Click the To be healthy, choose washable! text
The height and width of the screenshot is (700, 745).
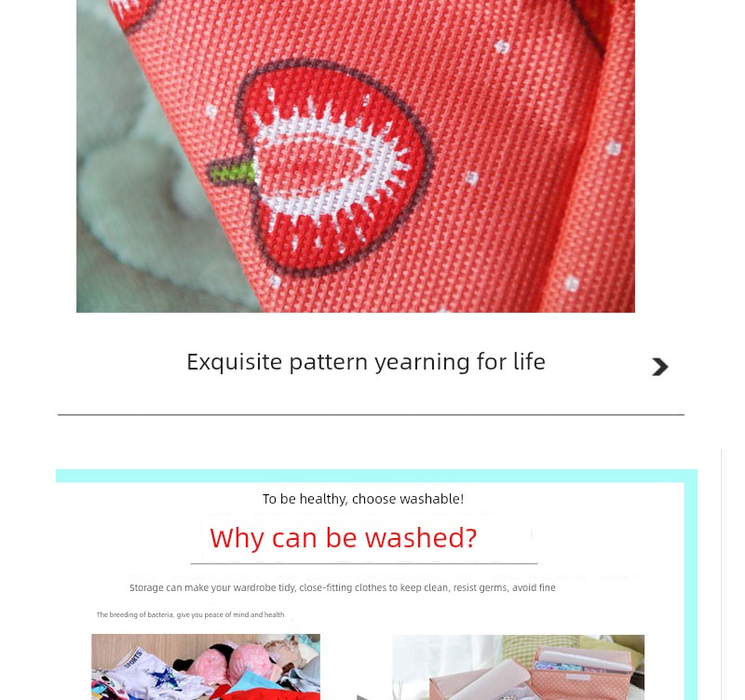click(x=363, y=499)
